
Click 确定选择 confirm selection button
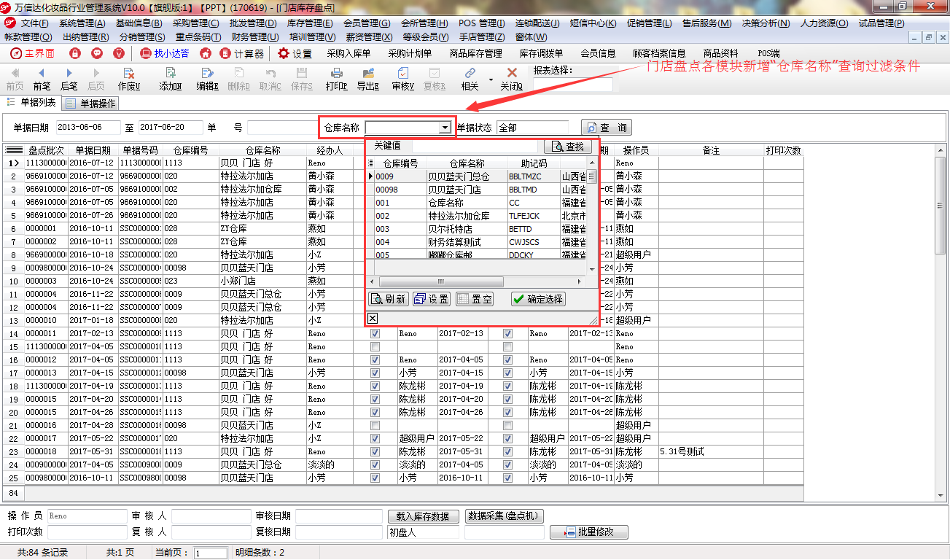(538, 299)
